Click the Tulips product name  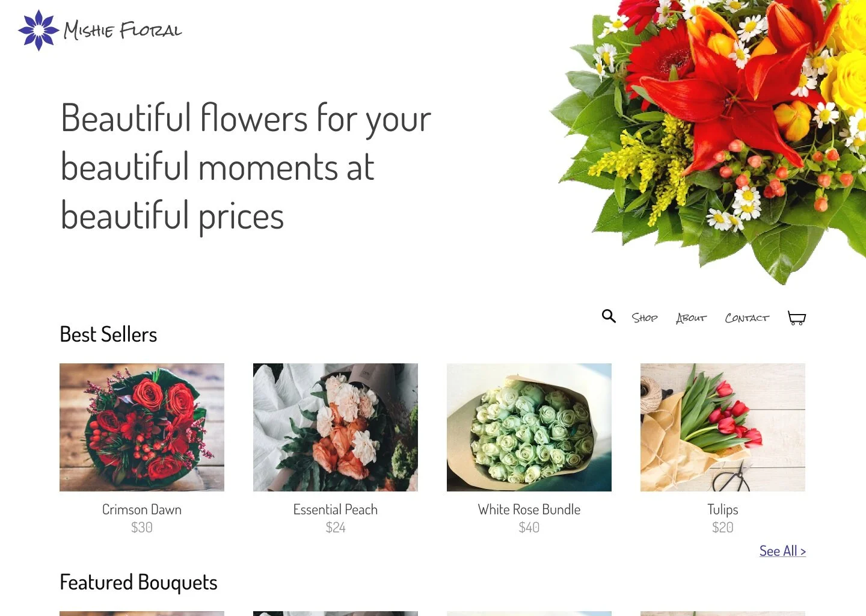click(723, 510)
